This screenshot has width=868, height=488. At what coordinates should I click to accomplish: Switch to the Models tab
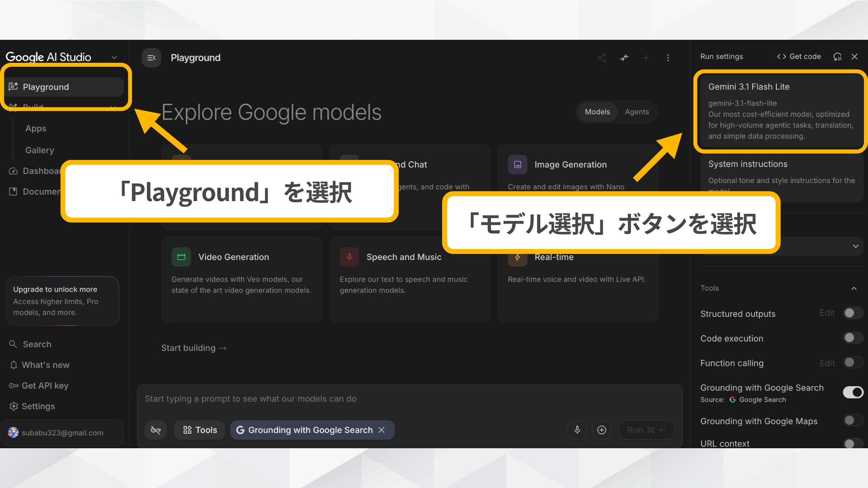597,112
